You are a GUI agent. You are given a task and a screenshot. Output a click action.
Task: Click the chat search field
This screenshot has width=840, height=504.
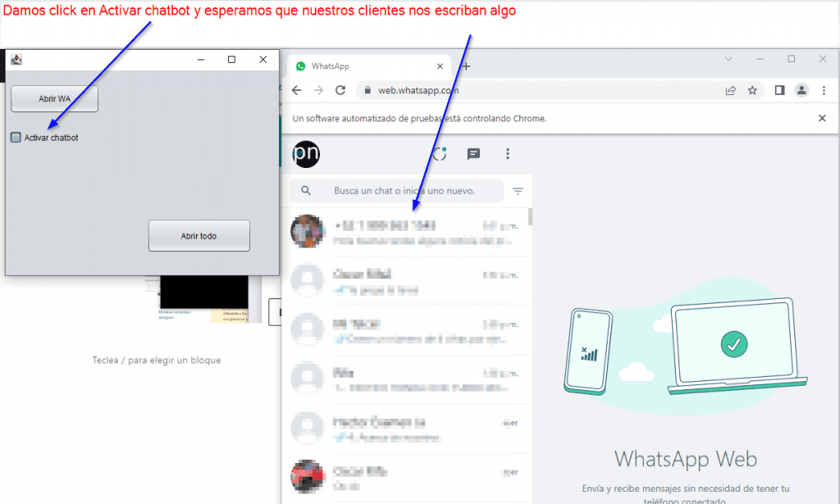click(396, 191)
